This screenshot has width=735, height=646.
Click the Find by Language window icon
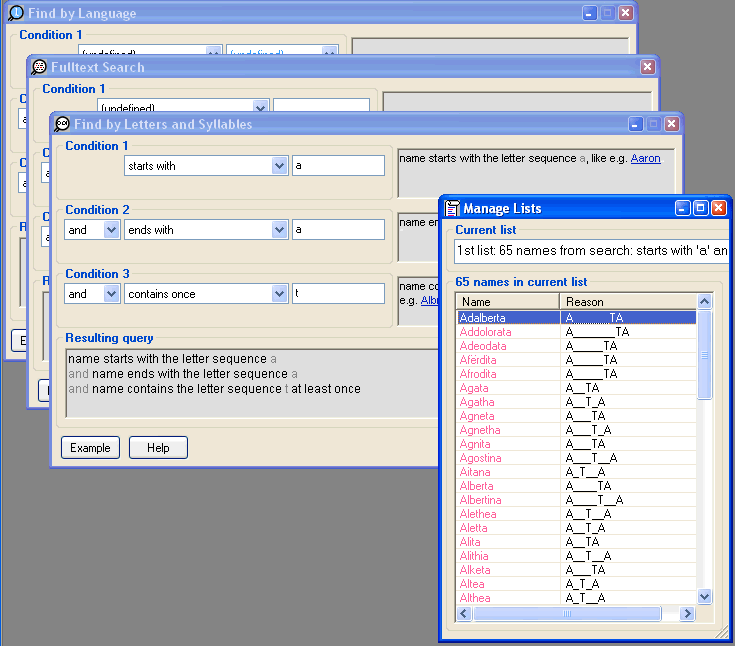pyautogui.click(x=16, y=14)
